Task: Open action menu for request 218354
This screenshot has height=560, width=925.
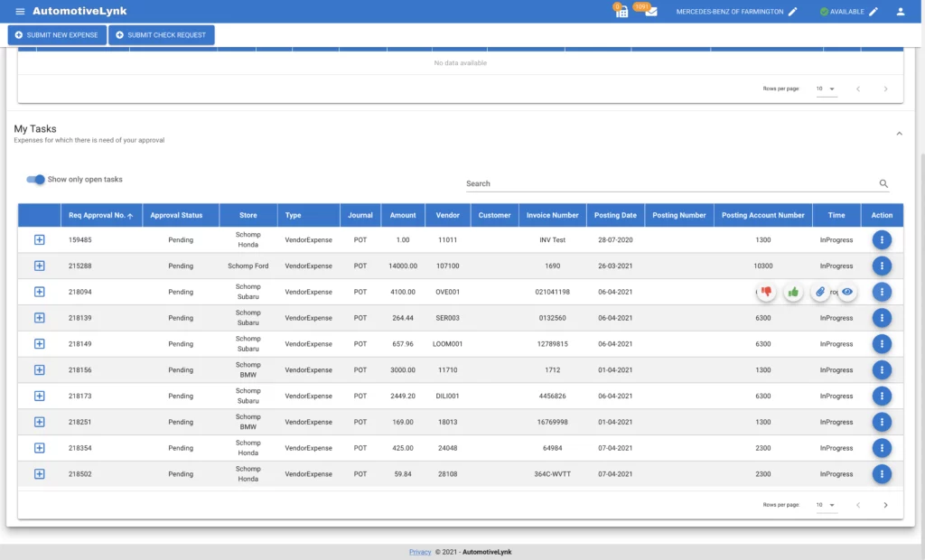Action: click(882, 448)
